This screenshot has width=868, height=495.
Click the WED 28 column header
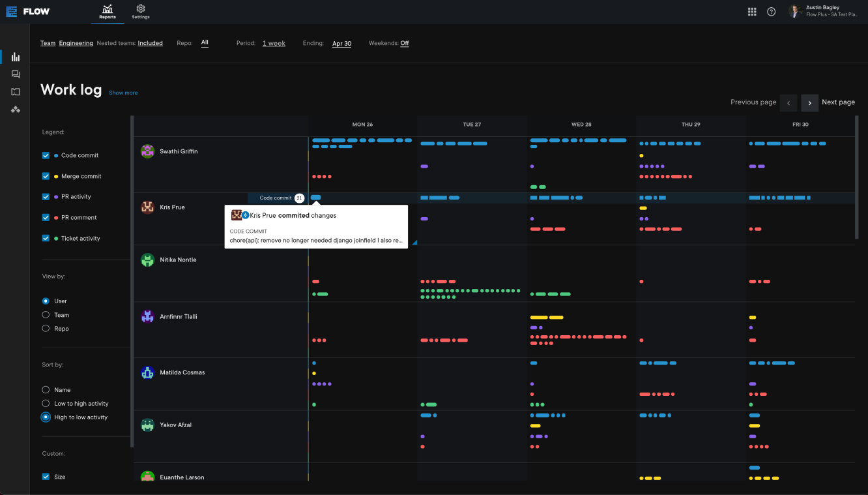(581, 125)
